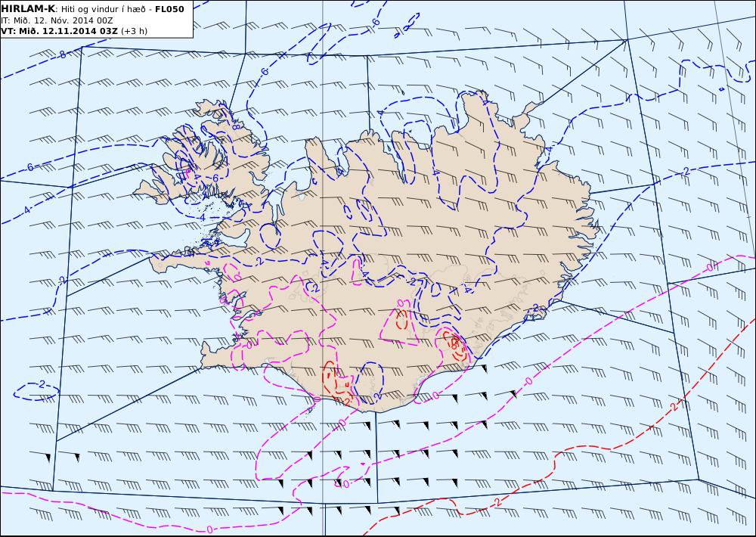The image size is (756, 537).
Task: Select the "VT: Mið. 12.11.2014 03Z" valid time
Action: click(x=59, y=31)
